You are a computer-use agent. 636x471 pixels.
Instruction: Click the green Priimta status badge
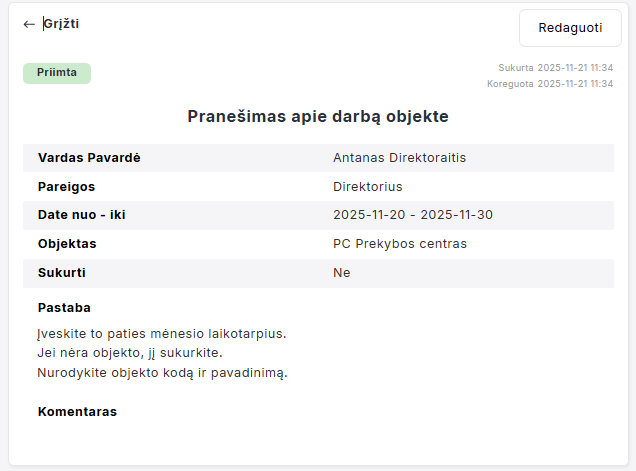pos(57,73)
